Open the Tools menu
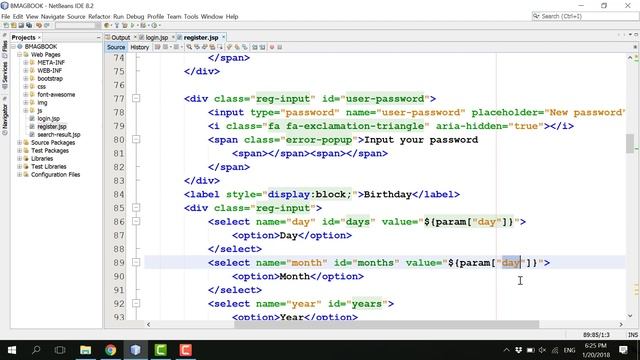Viewport: 640px width, 360px height. coord(191,16)
